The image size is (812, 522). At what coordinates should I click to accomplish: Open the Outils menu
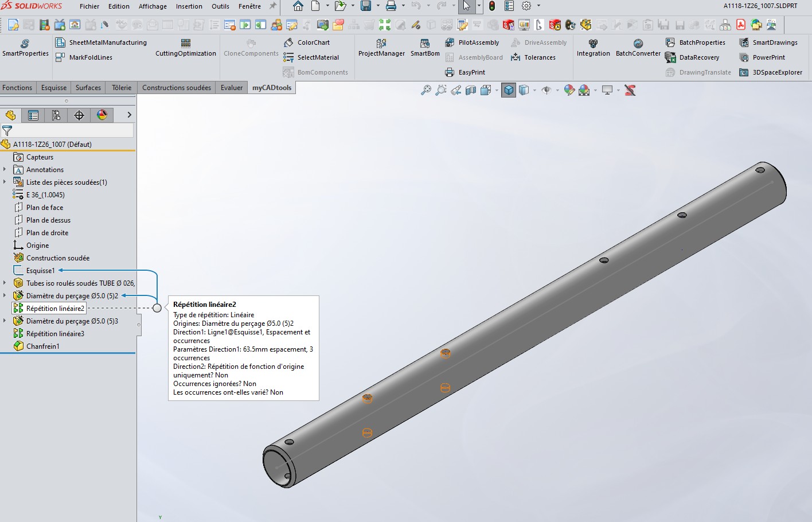coord(220,6)
